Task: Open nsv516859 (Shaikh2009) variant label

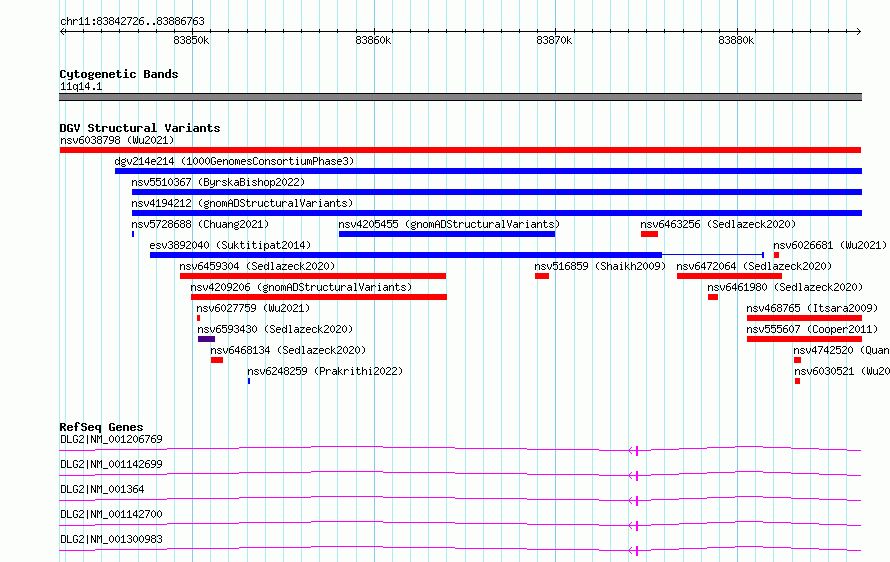Action: 600,266
